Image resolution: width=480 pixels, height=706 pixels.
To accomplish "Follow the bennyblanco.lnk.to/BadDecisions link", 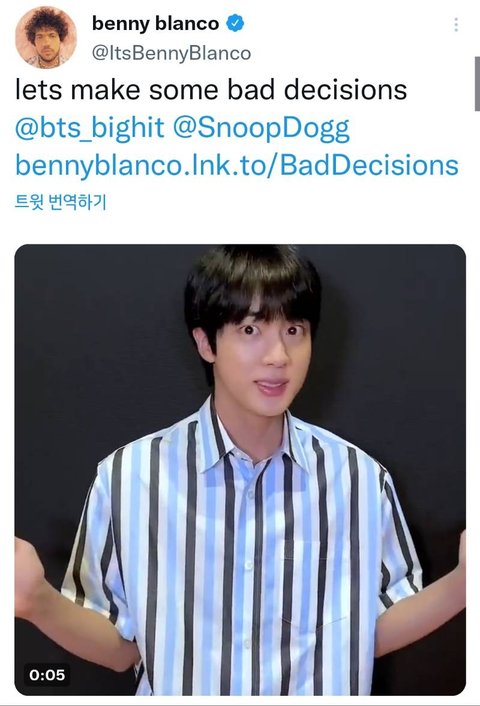I will pyautogui.click(x=237, y=165).
